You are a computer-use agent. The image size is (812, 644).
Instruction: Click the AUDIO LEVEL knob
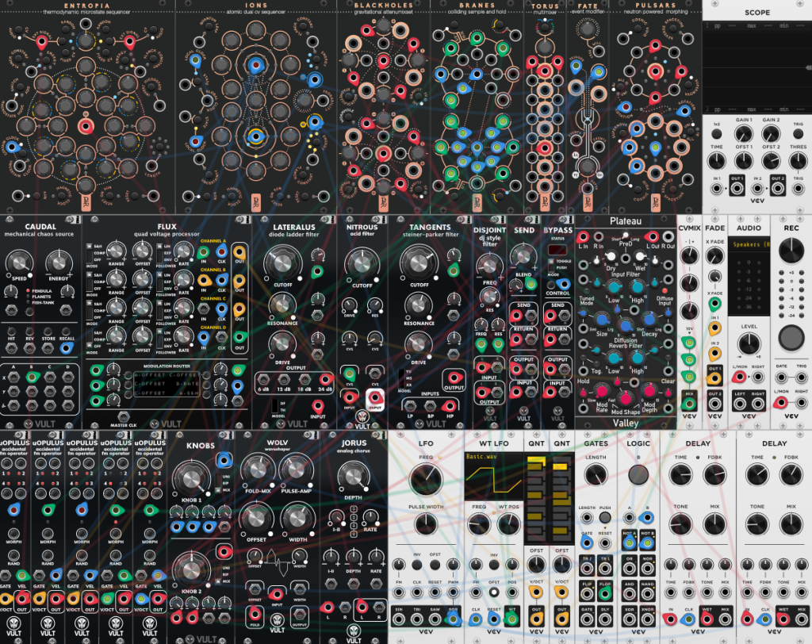point(749,343)
